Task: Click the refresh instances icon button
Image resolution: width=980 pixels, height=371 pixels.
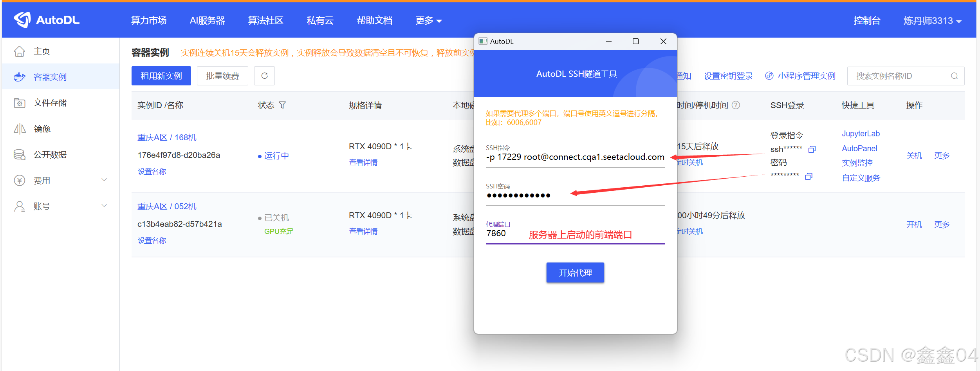Action: point(264,76)
